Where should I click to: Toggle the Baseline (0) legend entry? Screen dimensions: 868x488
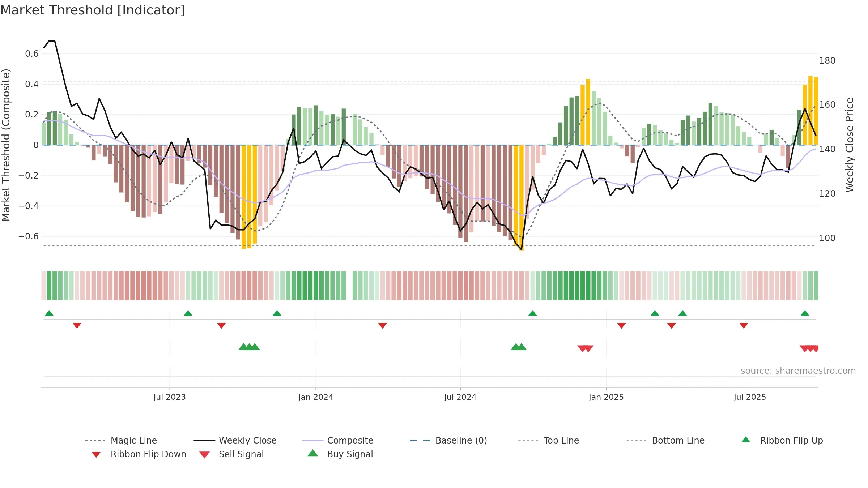point(448,440)
